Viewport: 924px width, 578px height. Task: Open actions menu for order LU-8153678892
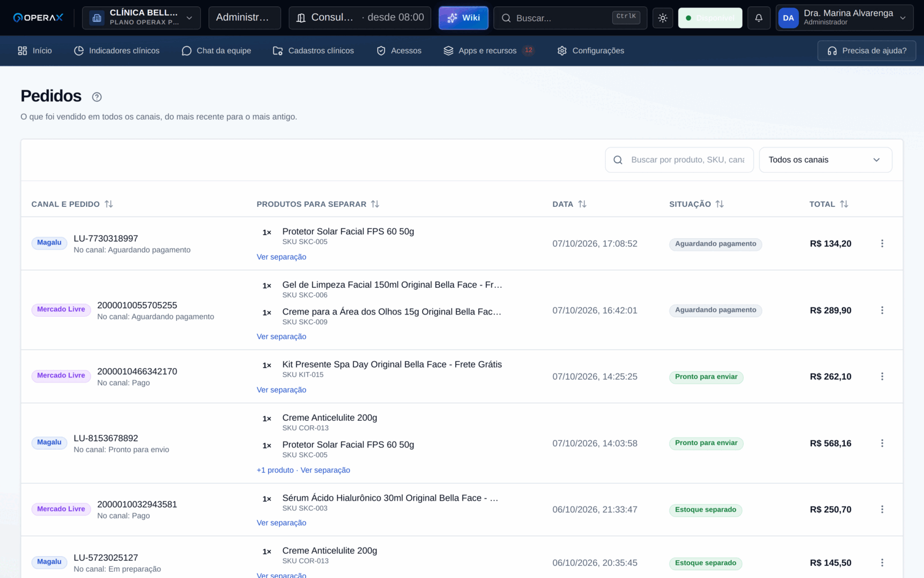coord(882,443)
